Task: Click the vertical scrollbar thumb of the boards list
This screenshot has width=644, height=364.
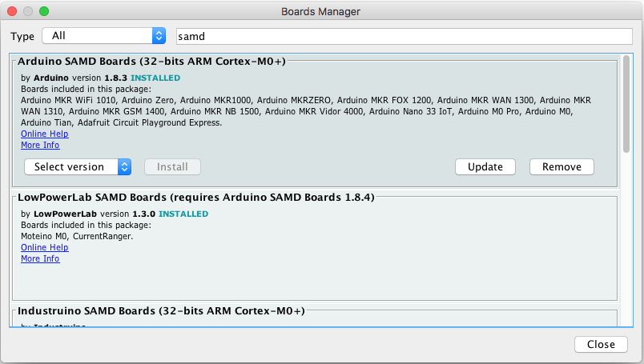Action: click(x=626, y=104)
